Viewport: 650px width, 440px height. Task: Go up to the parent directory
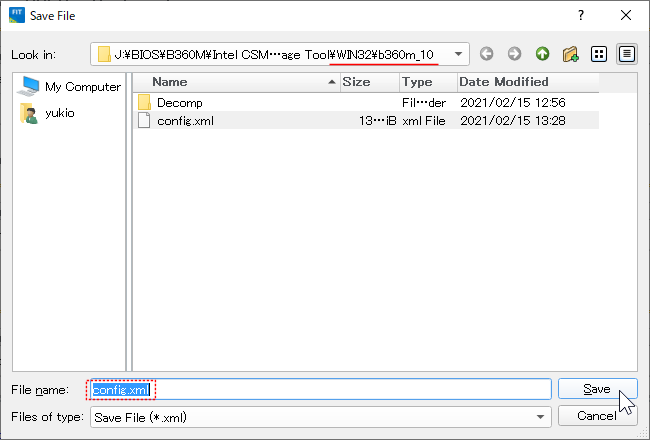[x=542, y=54]
